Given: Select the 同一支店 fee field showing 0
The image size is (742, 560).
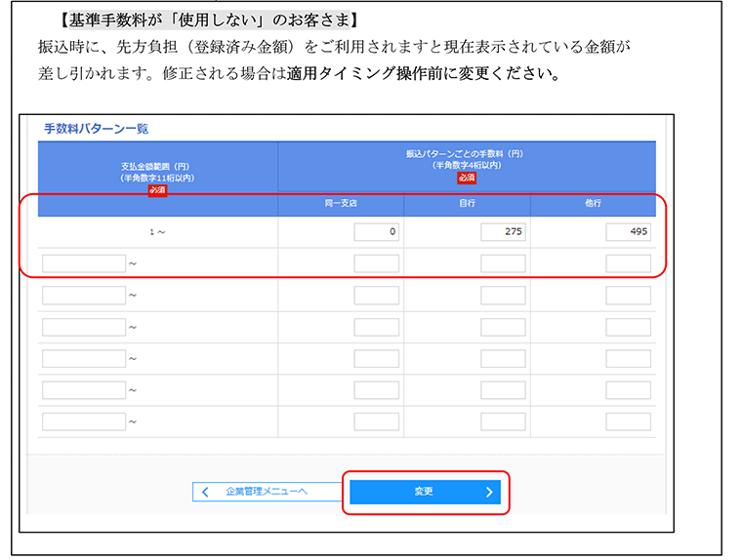Looking at the screenshot, I should (376, 232).
